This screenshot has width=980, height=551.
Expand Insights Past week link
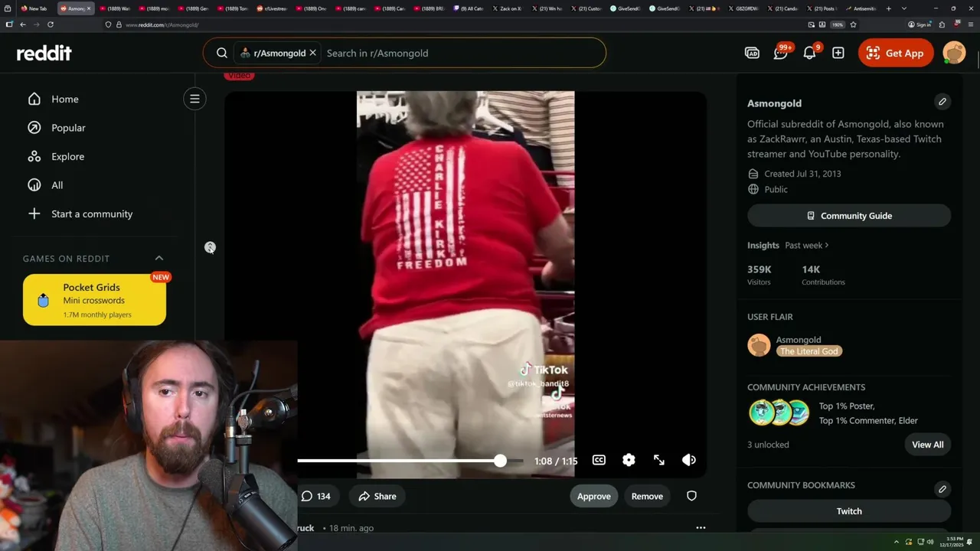[x=807, y=245]
